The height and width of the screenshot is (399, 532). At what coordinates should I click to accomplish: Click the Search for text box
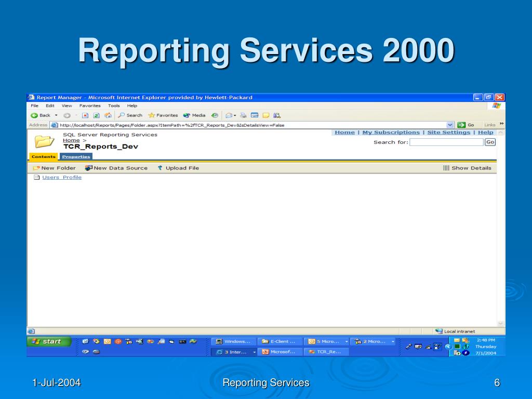click(446, 142)
